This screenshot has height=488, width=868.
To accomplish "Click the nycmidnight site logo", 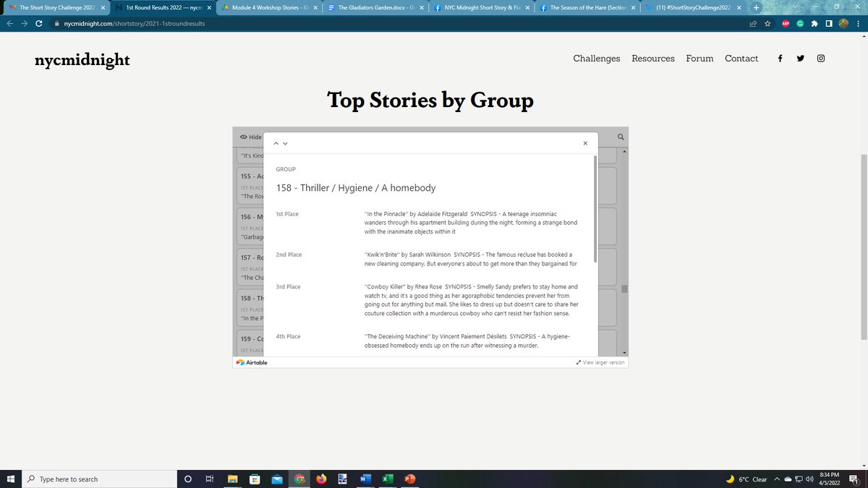I will click(x=82, y=60).
